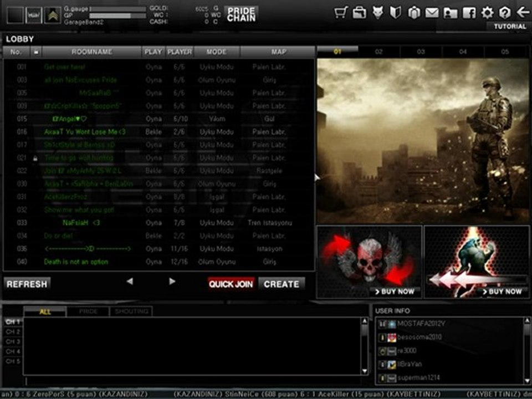Click the second profile emblem box
This screenshot has height=399, width=532.
pyautogui.click(x=34, y=15)
